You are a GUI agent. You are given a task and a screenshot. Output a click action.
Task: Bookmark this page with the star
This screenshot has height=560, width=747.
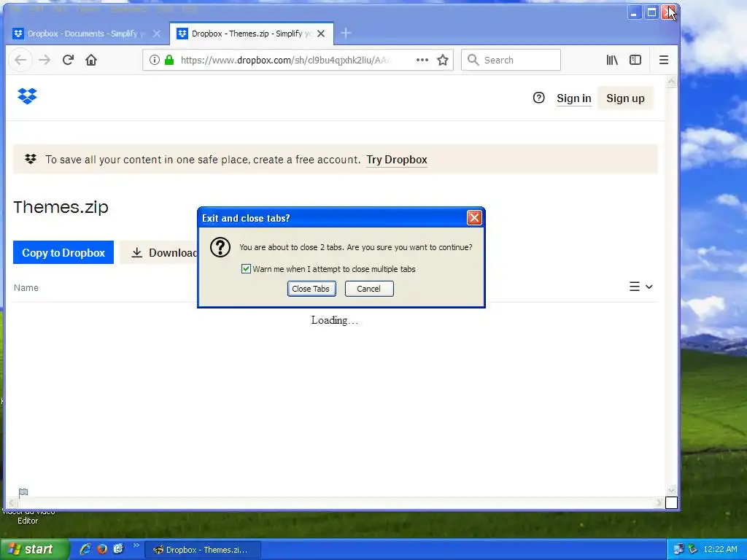[x=443, y=60]
